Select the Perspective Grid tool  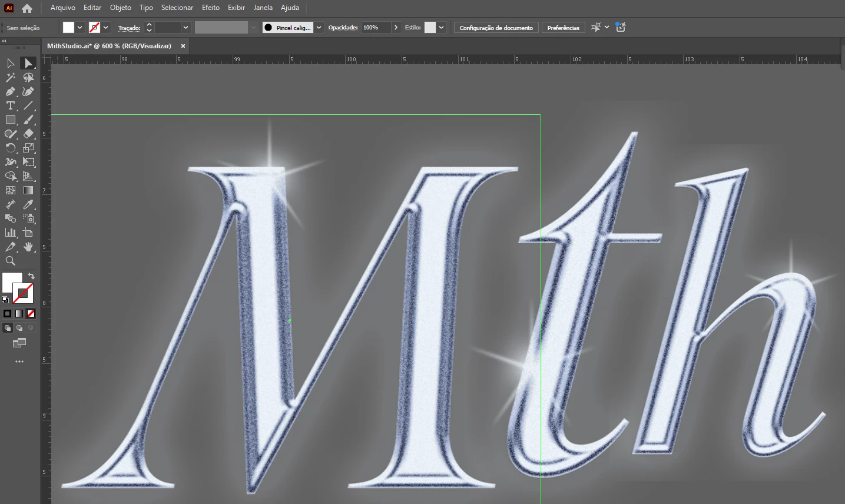point(28,176)
